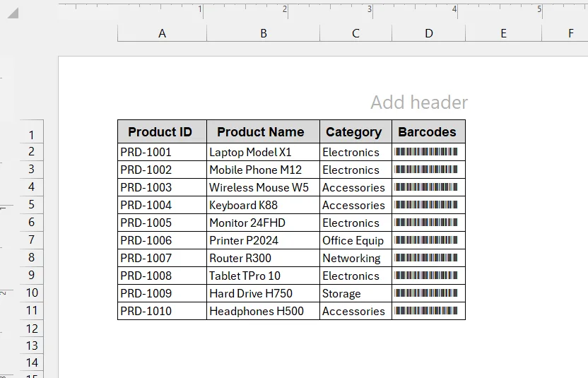This screenshot has width=588, height=378.
Task: Select column E header
Action: pyautogui.click(x=504, y=33)
